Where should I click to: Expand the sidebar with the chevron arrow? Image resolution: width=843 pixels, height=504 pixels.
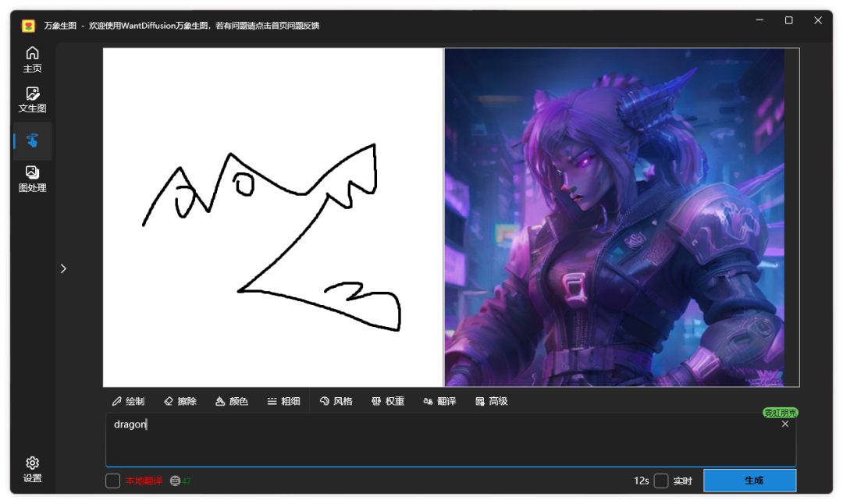[63, 268]
